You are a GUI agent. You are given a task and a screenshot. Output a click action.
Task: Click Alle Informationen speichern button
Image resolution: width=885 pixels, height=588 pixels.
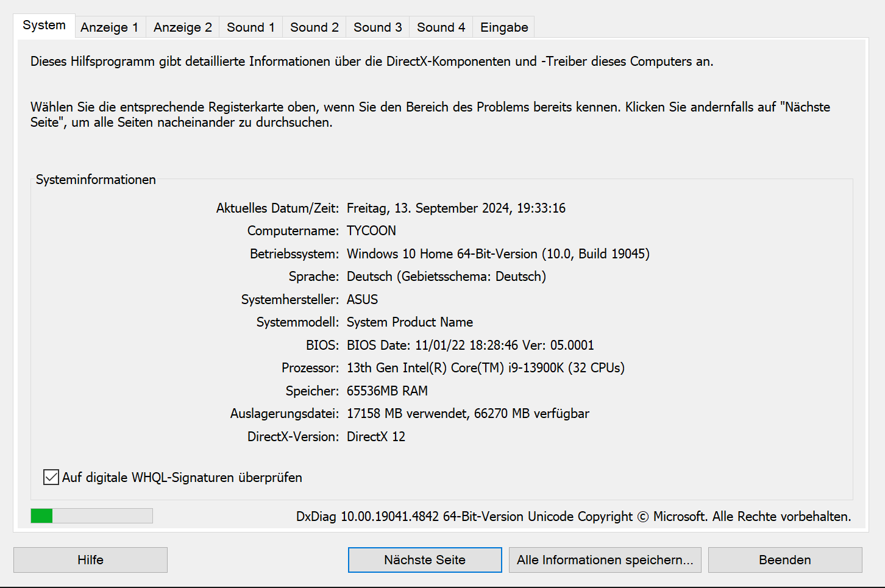(605, 560)
